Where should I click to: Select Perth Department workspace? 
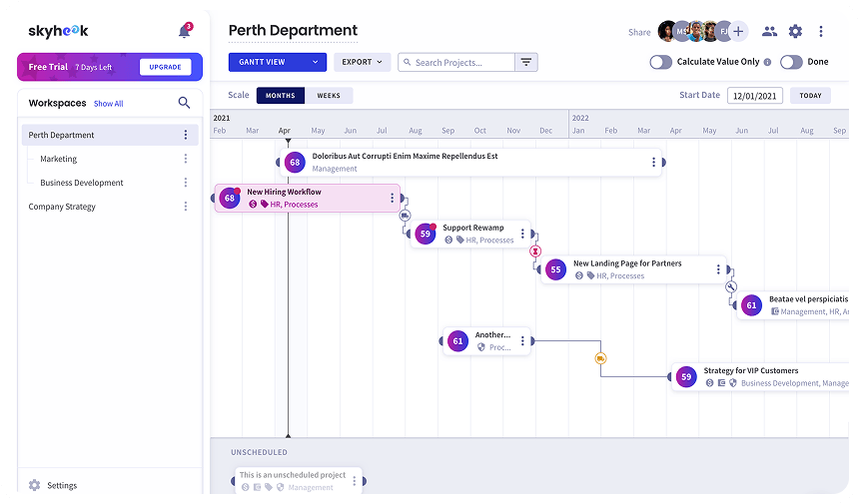[x=110, y=135]
